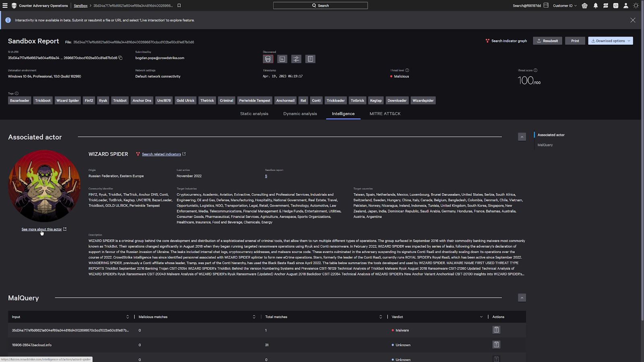The image size is (644, 362).
Task: Go to the Sandbox breadcrumb link
Action: point(80,6)
